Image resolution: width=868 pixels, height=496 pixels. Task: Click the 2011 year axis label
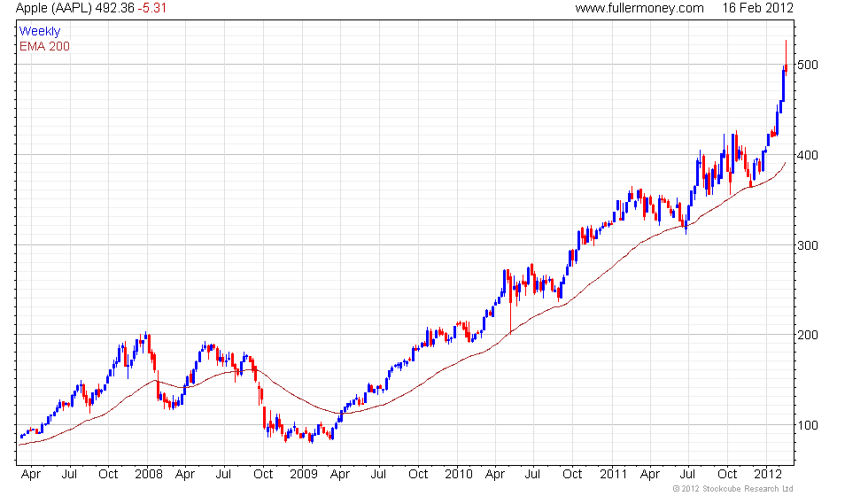click(613, 475)
